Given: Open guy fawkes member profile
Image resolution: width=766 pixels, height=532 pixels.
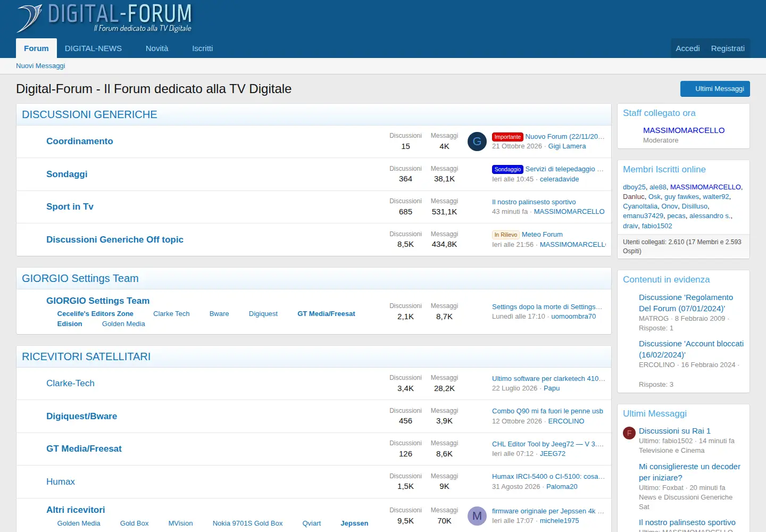Looking at the screenshot, I should click(681, 197).
